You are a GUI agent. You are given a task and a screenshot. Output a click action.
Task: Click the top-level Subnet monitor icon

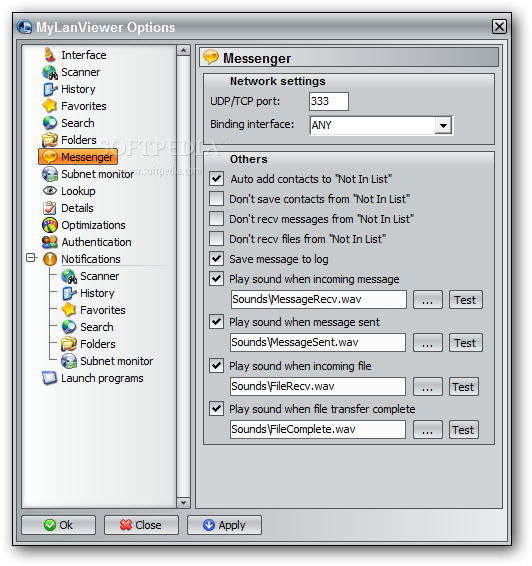click(50, 174)
